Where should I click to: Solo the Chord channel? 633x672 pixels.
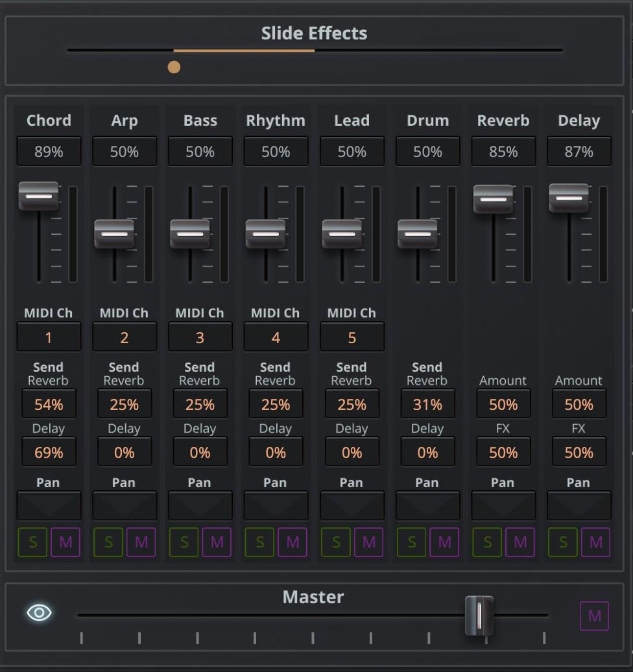(32, 542)
